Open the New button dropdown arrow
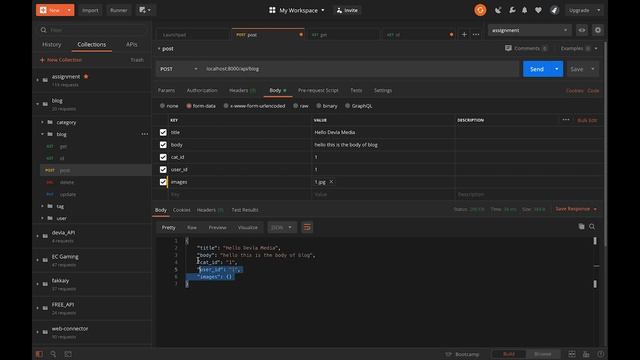Image resolution: width=640 pixels, height=360 pixels. [69, 10]
